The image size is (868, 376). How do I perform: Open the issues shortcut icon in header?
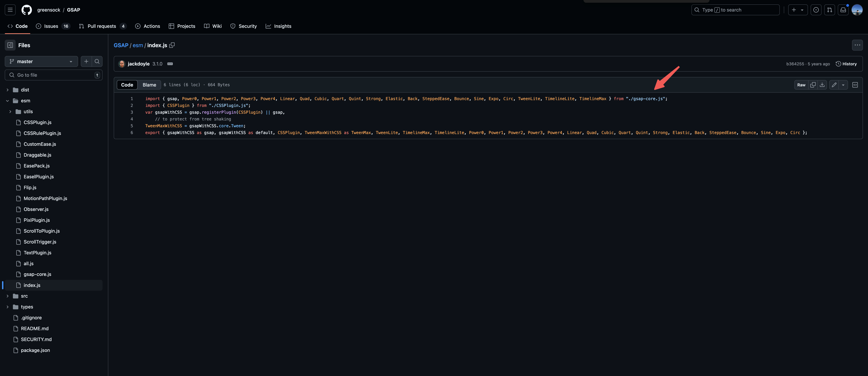[x=816, y=10]
